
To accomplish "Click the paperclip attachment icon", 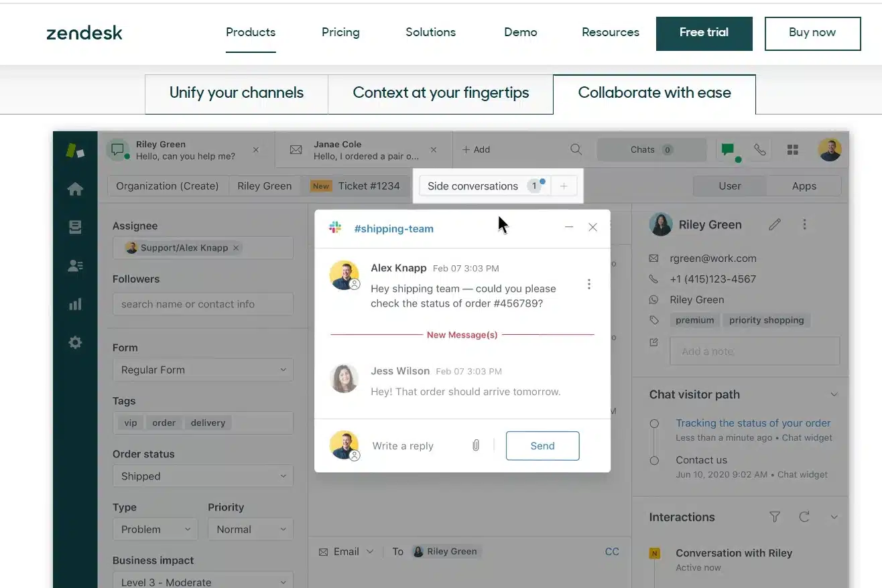I will tap(476, 445).
